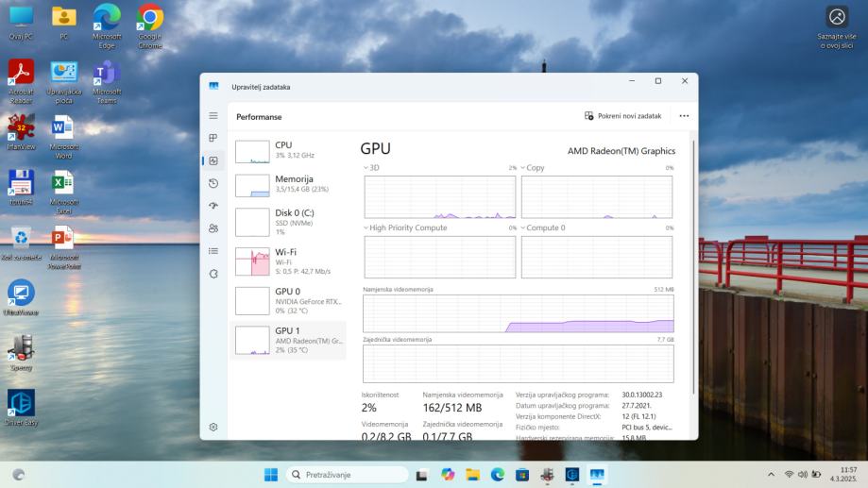The image size is (868, 488).
Task: Click the Edge icon on the taskbar
Action: (497, 475)
